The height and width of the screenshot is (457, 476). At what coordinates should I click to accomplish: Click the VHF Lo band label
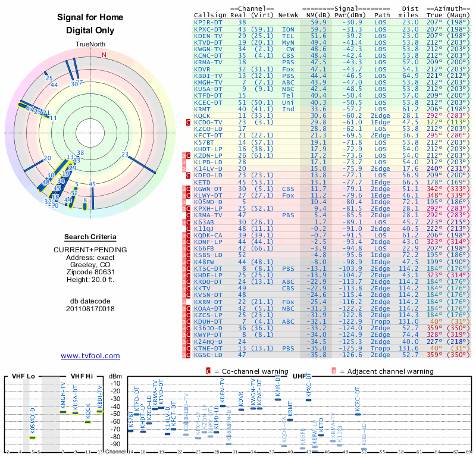tap(23, 376)
